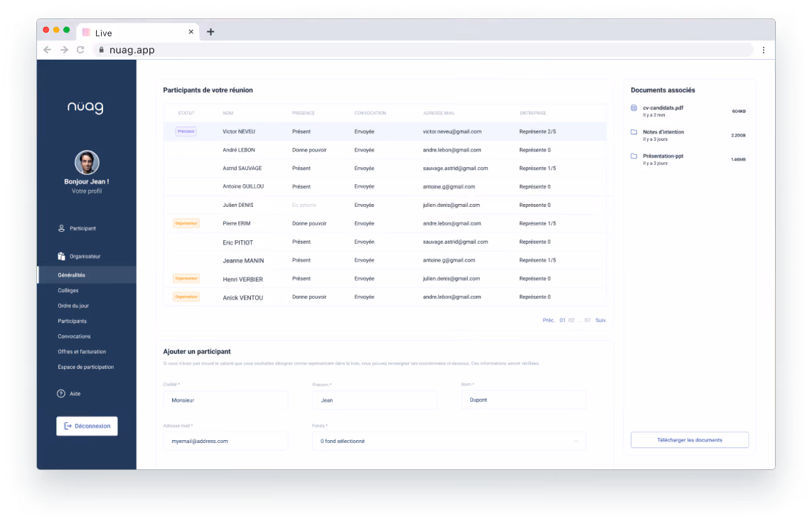Sort by the NOM column header
This screenshot has height=524, width=812.
point(228,113)
